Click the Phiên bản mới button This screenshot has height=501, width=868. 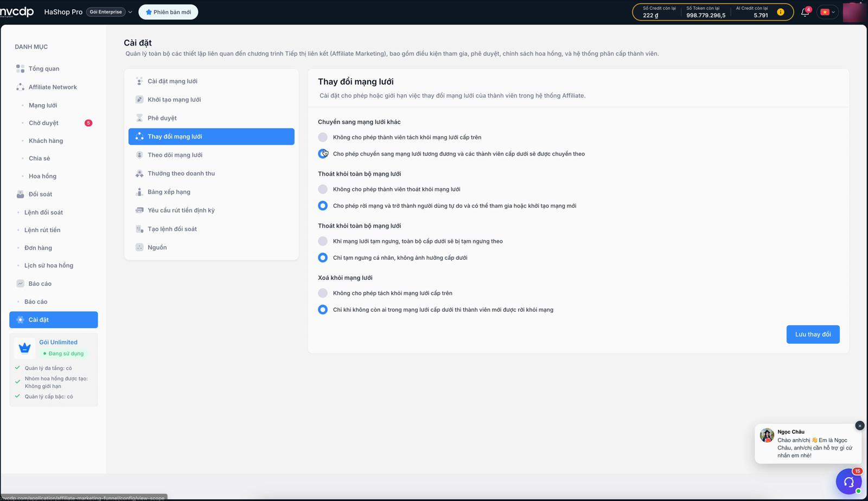point(168,12)
